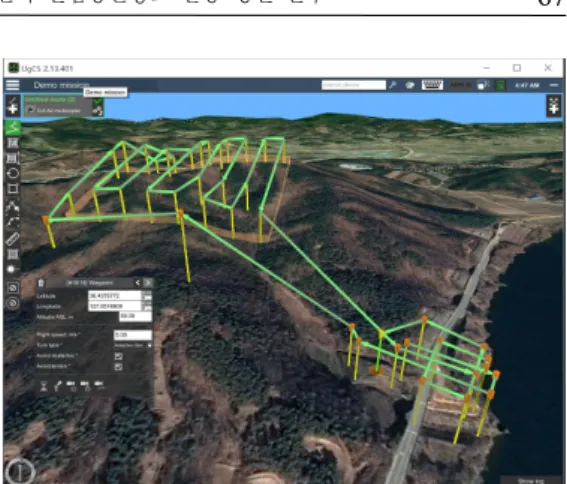Viewport: 567px width, 484px height.
Task: Toggle the Avoid obstacles checkbox
Action: point(118,356)
